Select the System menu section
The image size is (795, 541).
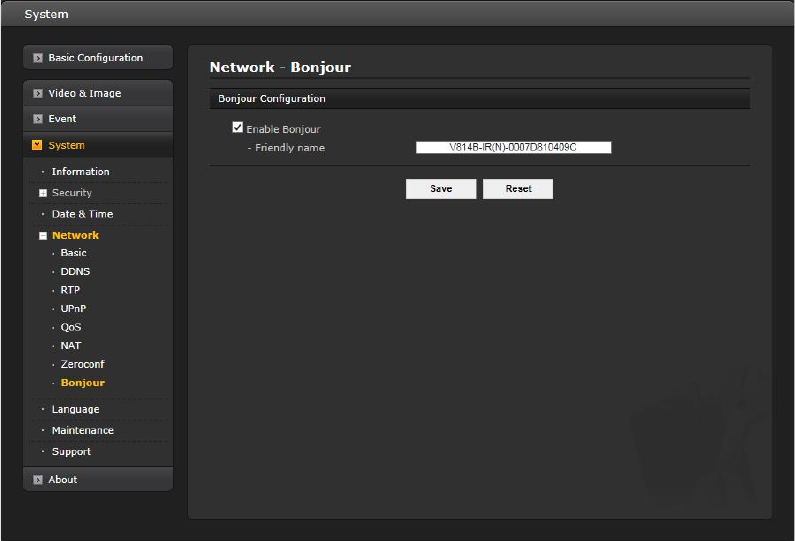tap(98, 145)
